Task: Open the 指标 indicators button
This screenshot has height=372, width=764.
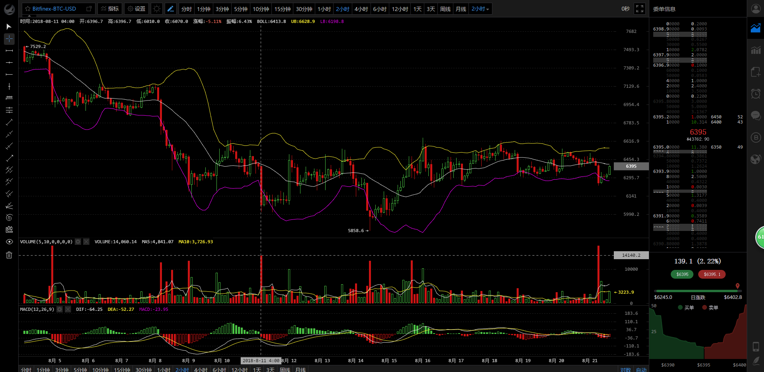Action: click(110, 9)
